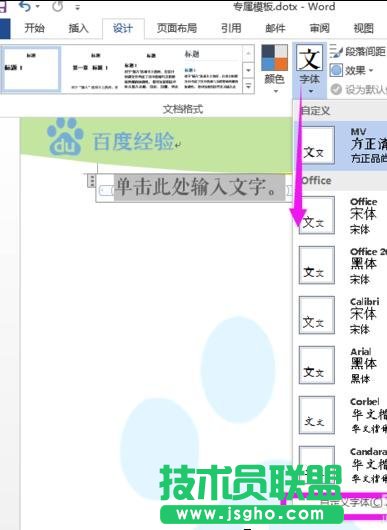The image size is (387, 530).
Task: Click the content control handle beside placeholder
Action: pos(91,180)
